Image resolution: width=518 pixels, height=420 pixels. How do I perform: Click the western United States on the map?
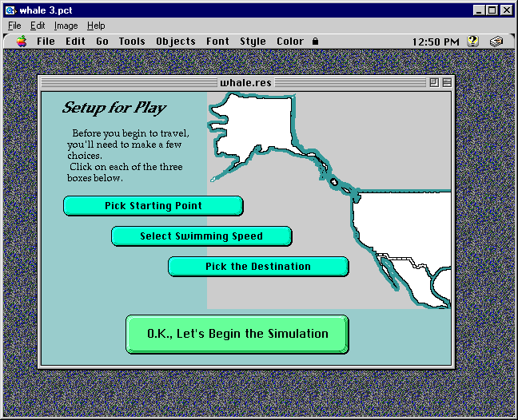(403, 224)
